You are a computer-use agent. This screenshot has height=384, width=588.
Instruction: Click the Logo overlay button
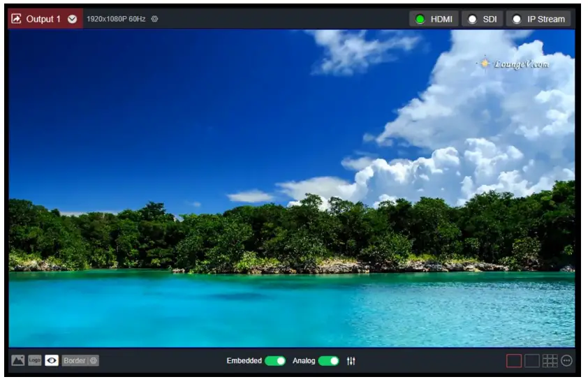click(34, 361)
